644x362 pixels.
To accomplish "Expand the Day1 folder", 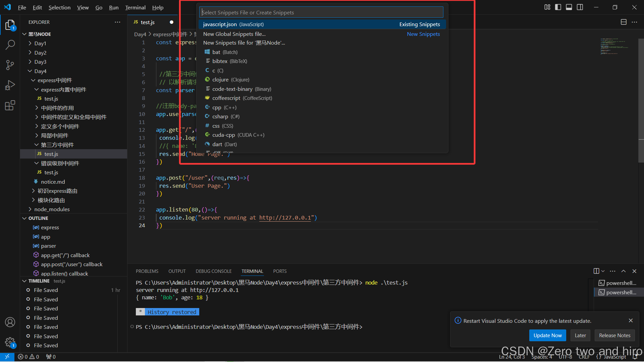I will point(40,43).
